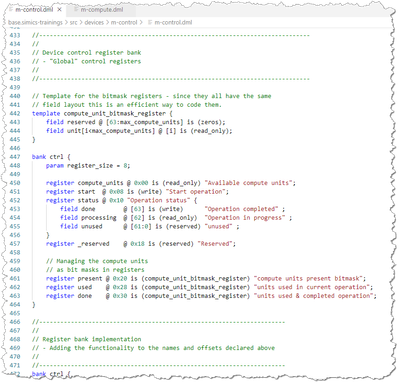The height and width of the screenshot is (384, 400).
Task: Click the file icon on m-control.dml tab
Action: pos(11,10)
